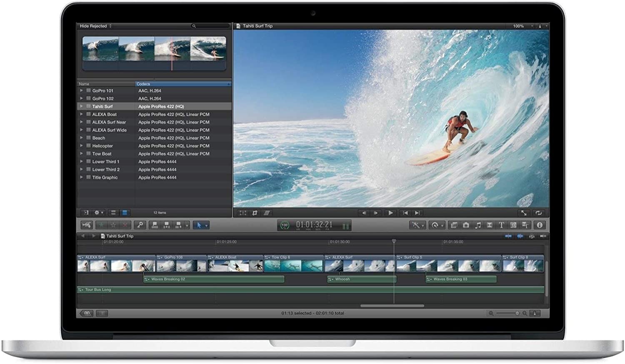Open the Enhancements magic wand menu
This screenshot has width=625, height=364.
point(417,225)
